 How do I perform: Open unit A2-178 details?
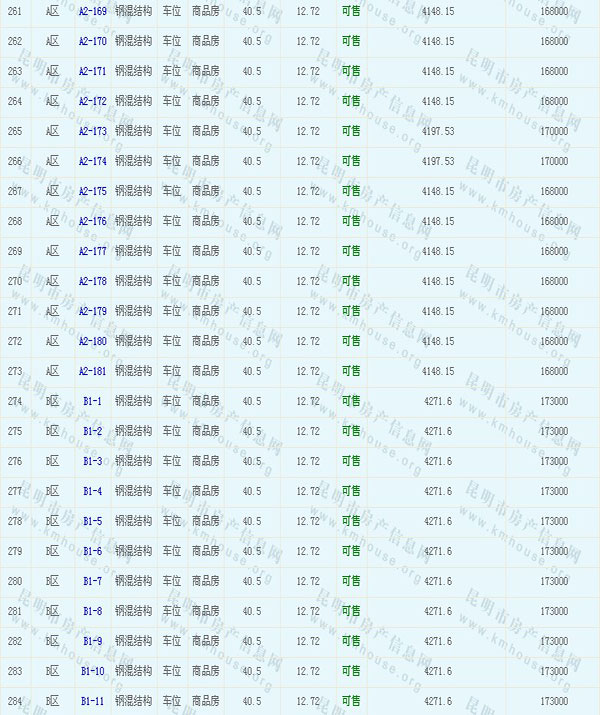(x=92, y=281)
